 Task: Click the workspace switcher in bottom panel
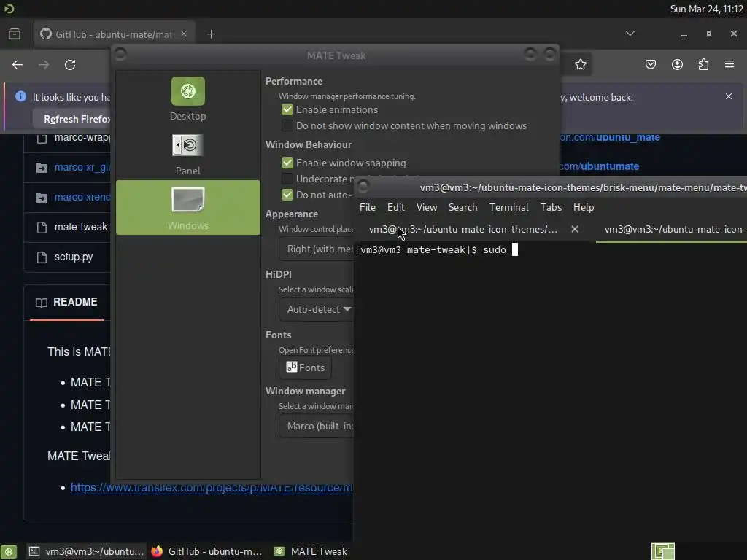[x=662, y=551]
